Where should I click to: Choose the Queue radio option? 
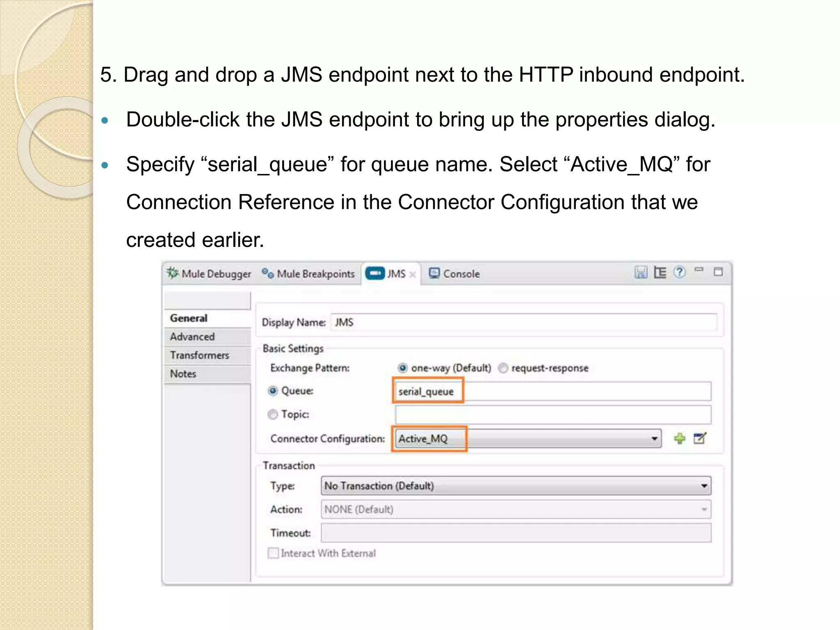pos(273,391)
